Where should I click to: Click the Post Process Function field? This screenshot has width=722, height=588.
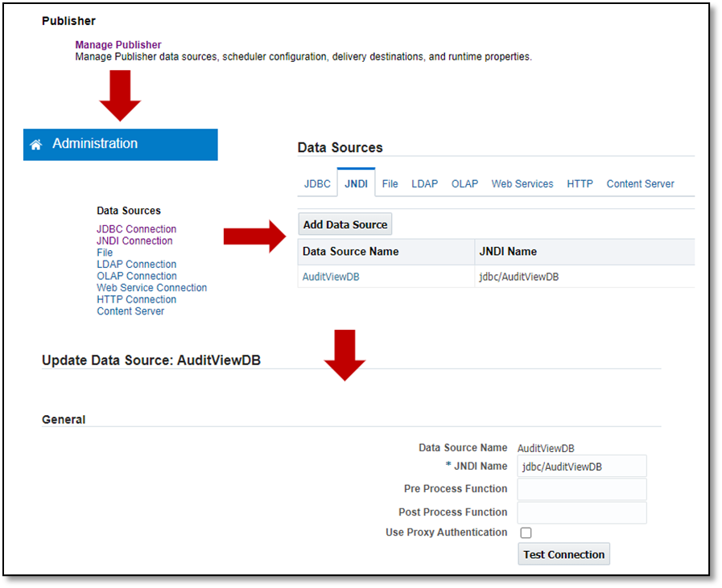pyautogui.click(x=582, y=512)
